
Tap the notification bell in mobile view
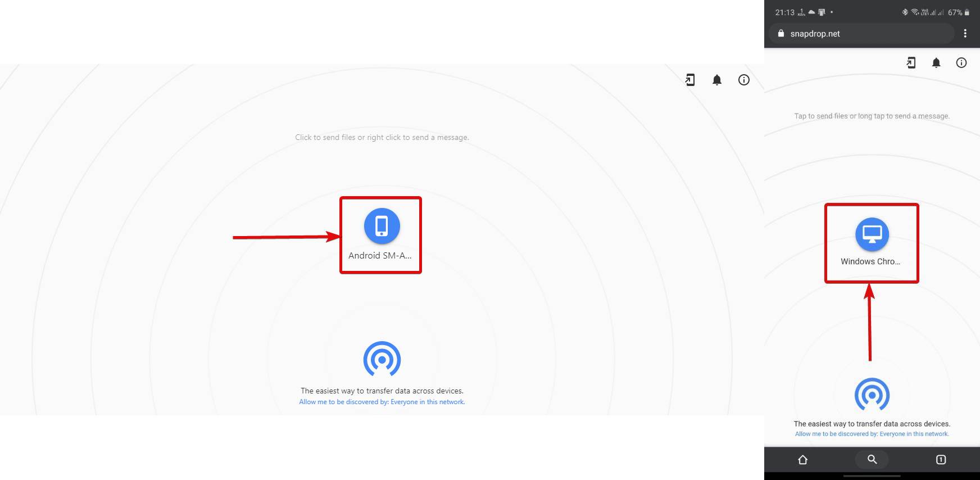(x=936, y=63)
